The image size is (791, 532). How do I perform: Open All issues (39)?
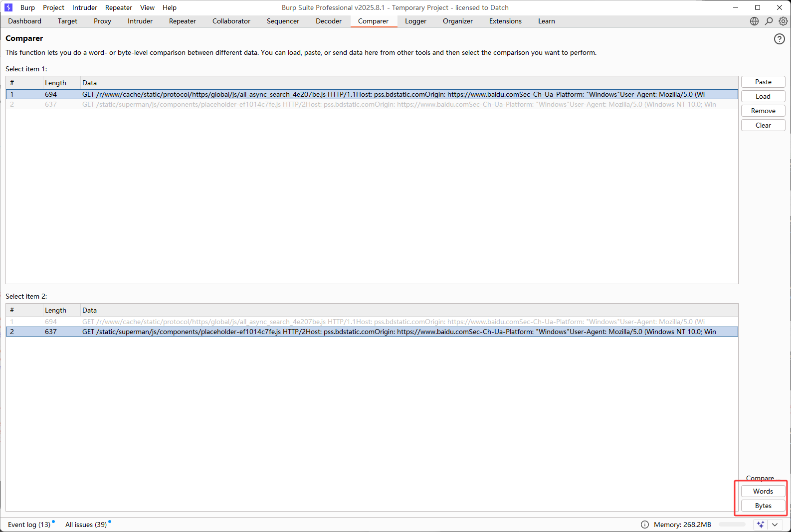86,525
